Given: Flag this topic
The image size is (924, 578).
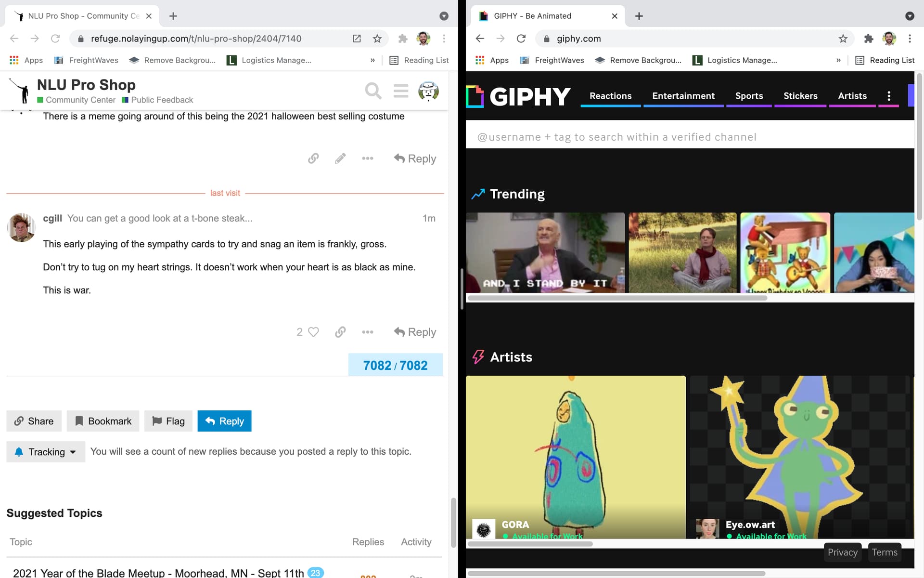Looking at the screenshot, I should [168, 421].
